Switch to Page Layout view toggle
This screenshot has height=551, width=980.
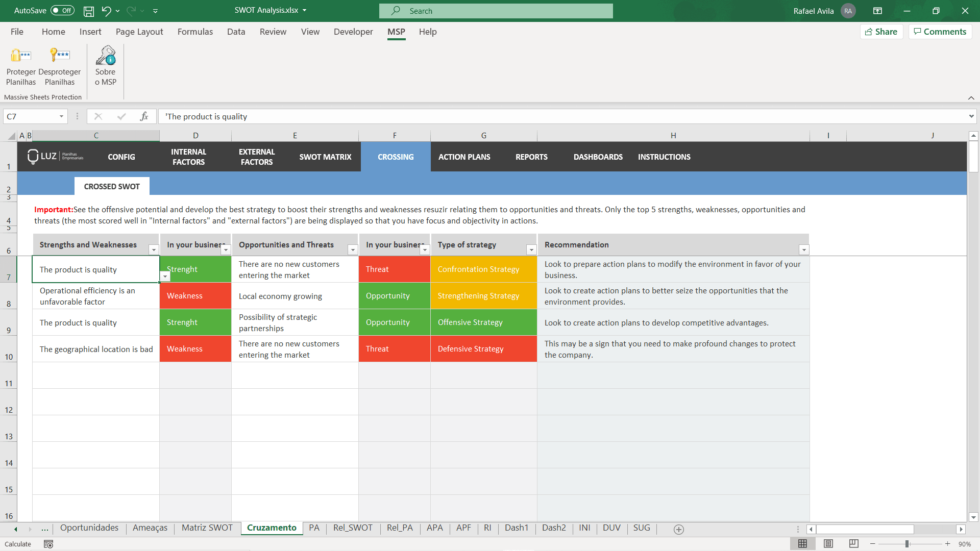pyautogui.click(x=828, y=544)
